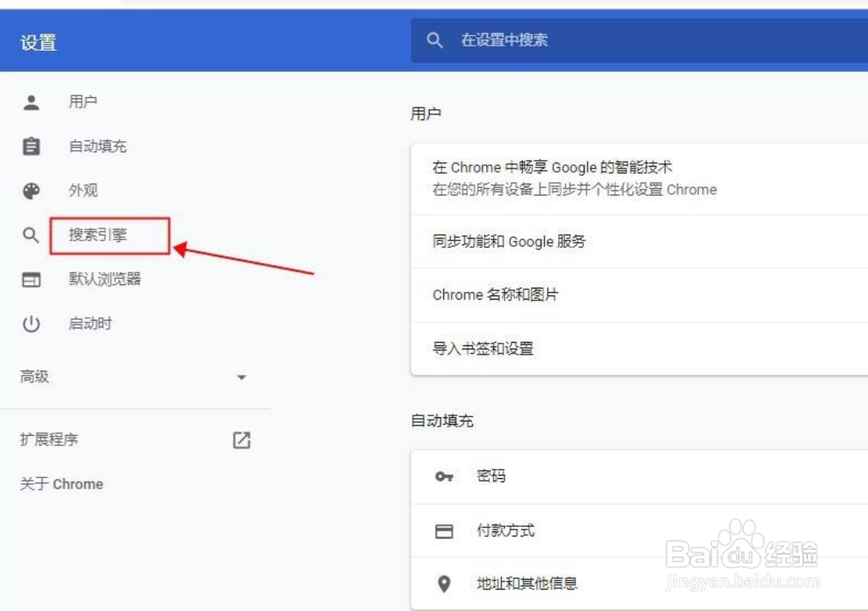868x611 pixels.
Task: Click the credit card icon for 付款方式
Action: pyautogui.click(x=444, y=531)
